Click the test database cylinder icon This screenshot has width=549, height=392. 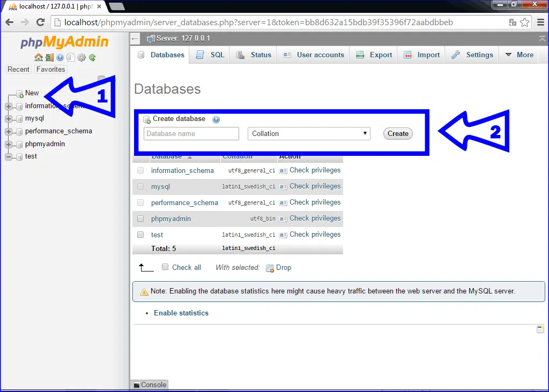tap(19, 157)
